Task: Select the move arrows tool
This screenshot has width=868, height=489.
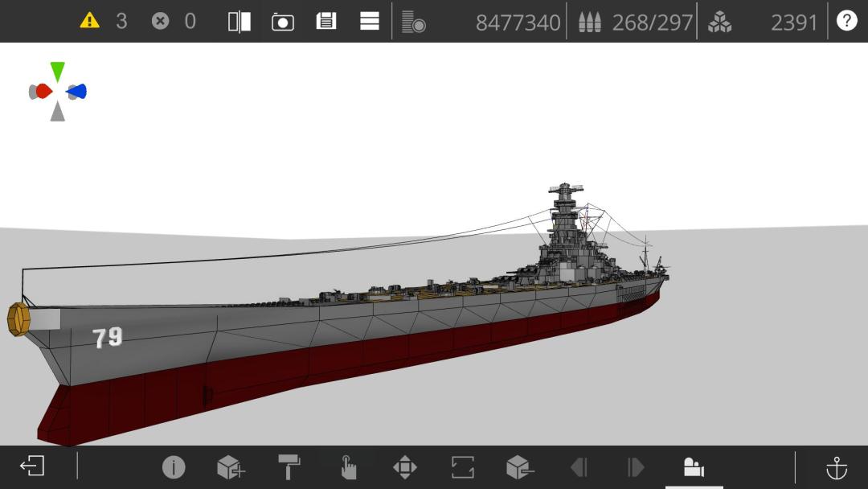Action: 404,466
